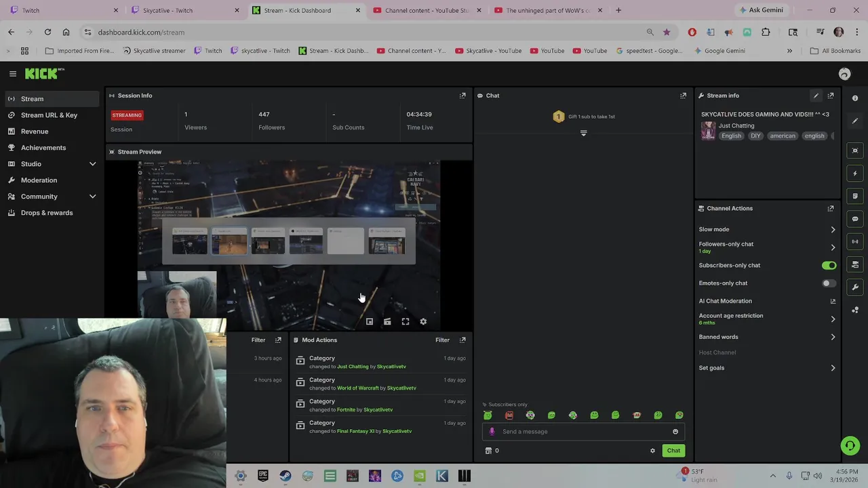868x488 pixels.
Task: Open AI Chat Moderation external link
Action: [x=833, y=301]
